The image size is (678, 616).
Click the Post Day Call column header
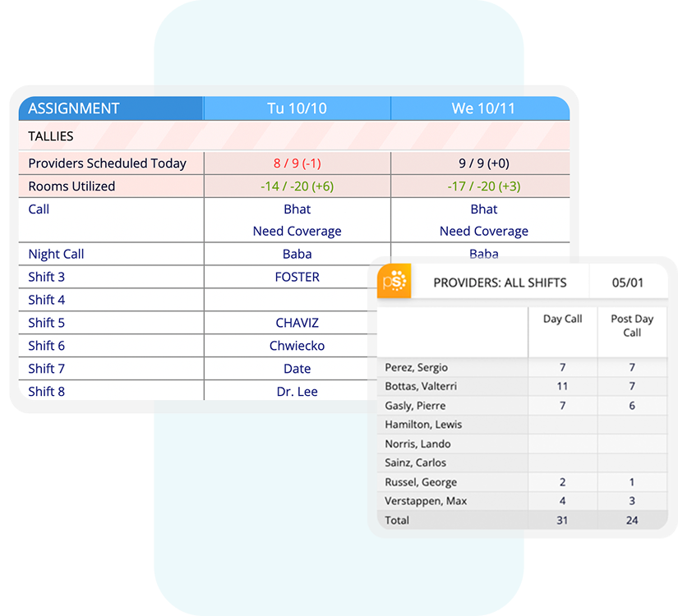coord(631,326)
